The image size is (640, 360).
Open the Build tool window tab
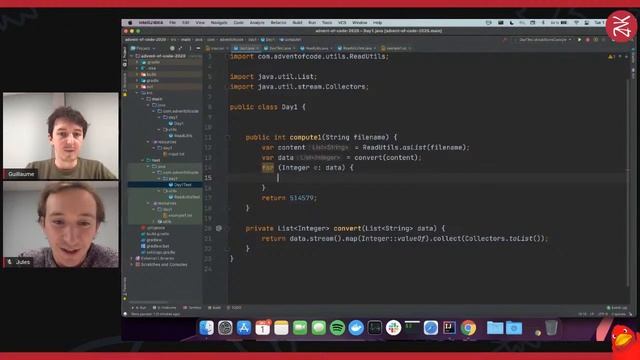(x=214, y=308)
